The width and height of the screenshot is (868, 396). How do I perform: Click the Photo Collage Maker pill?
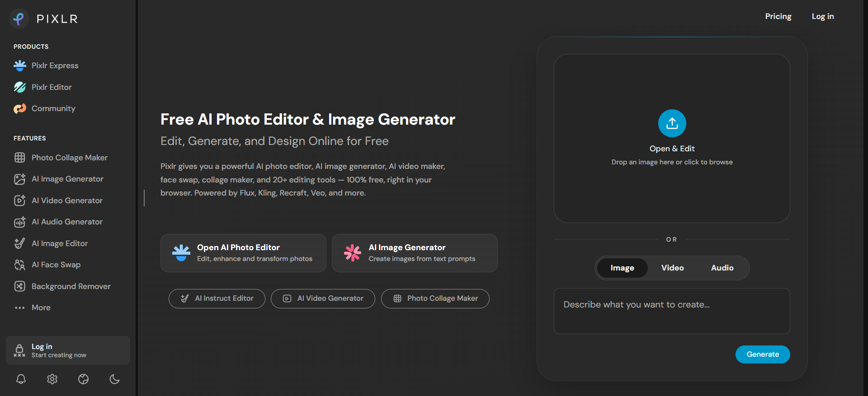point(435,298)
